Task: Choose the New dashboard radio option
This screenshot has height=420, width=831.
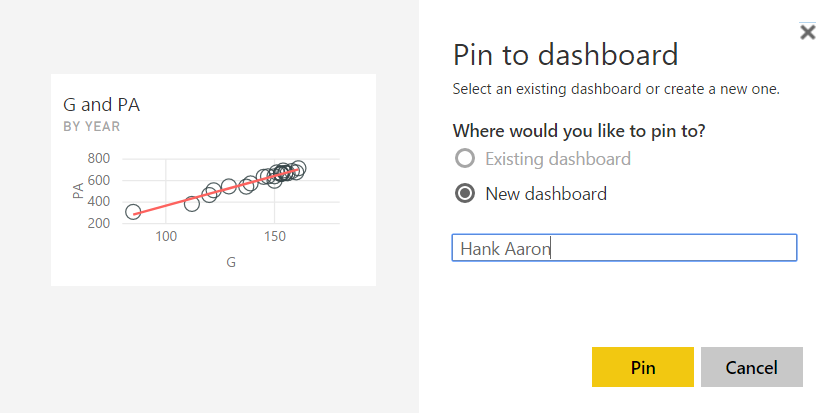Action: 464,193
